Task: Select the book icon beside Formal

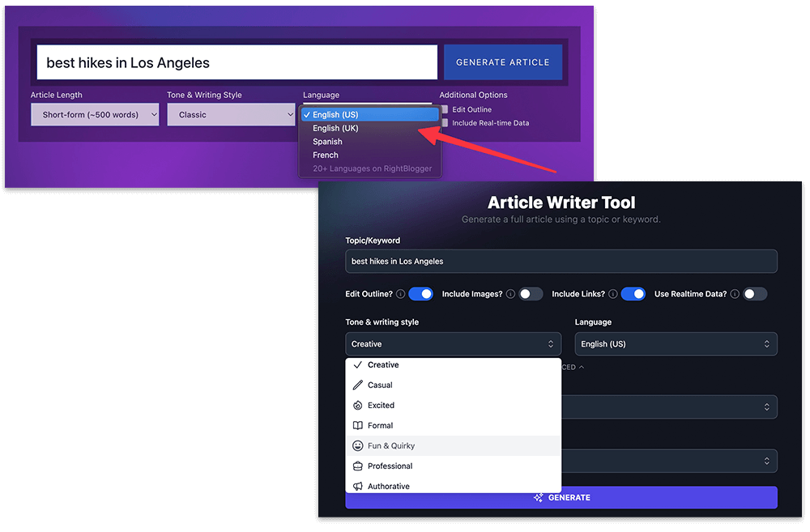Action: pyautogui.click(x=357, y=425)
